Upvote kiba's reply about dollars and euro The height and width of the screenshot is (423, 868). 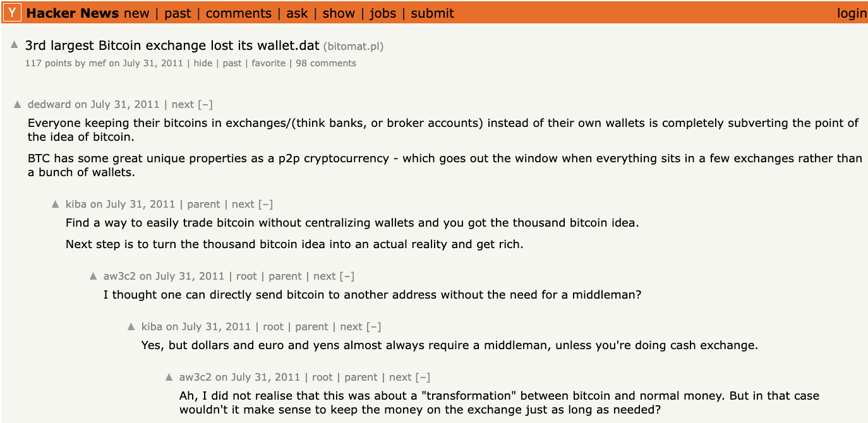click(x=131, y=326)
